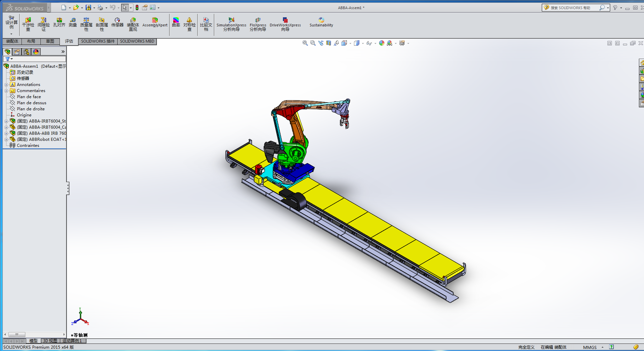This screenshot has width=644, height=351.
Task: Expand the ABBA-IRBT6004_St component node
Action: (x=6, y=121)
